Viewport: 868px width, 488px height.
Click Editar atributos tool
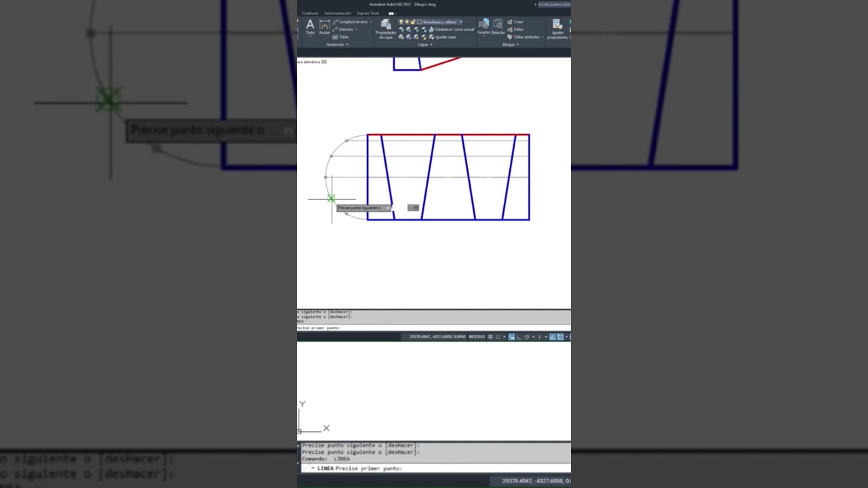(524, 37)
